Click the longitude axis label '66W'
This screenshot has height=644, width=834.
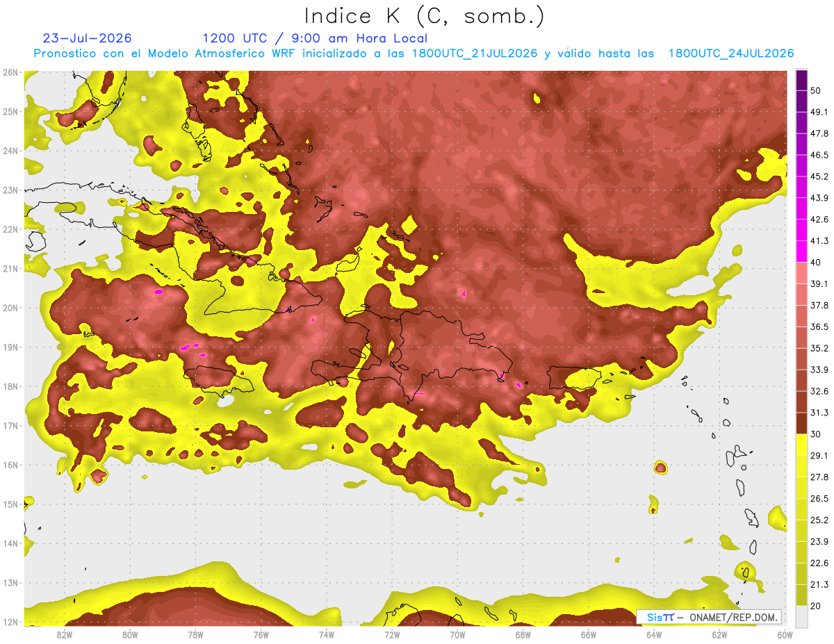(x=589, y=634)
